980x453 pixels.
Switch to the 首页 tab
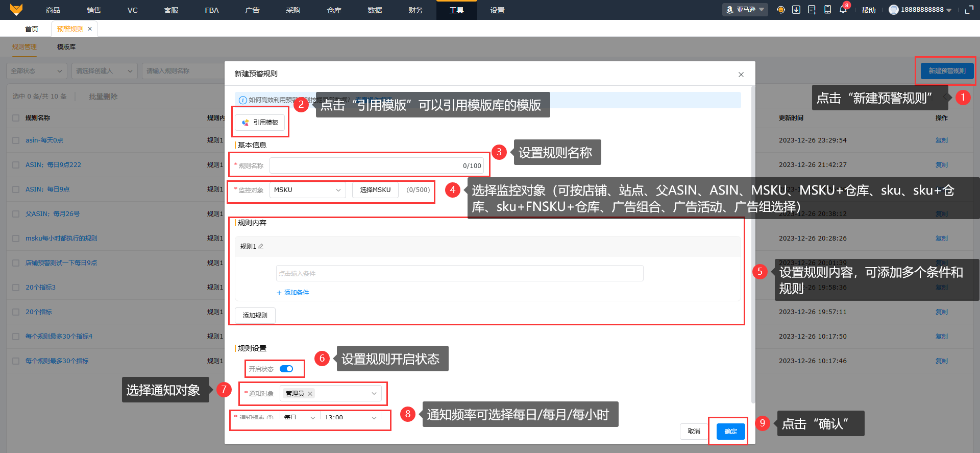tap(32, 29)
